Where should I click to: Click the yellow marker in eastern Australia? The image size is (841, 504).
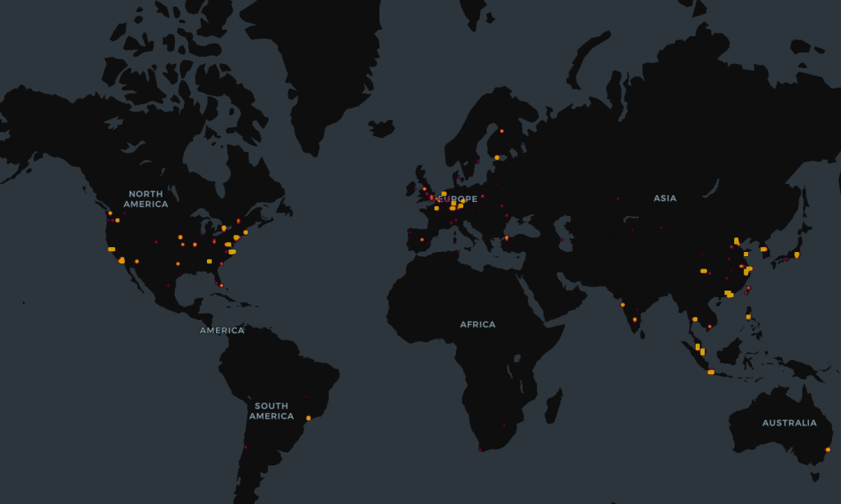[x=830, y=450]
